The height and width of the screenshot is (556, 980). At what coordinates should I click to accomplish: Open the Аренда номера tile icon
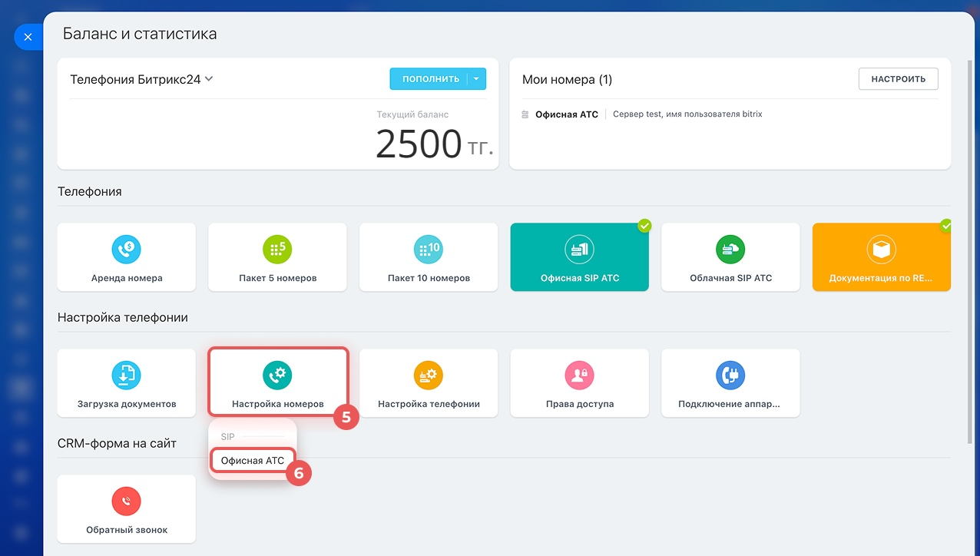[x=127, y=250]
